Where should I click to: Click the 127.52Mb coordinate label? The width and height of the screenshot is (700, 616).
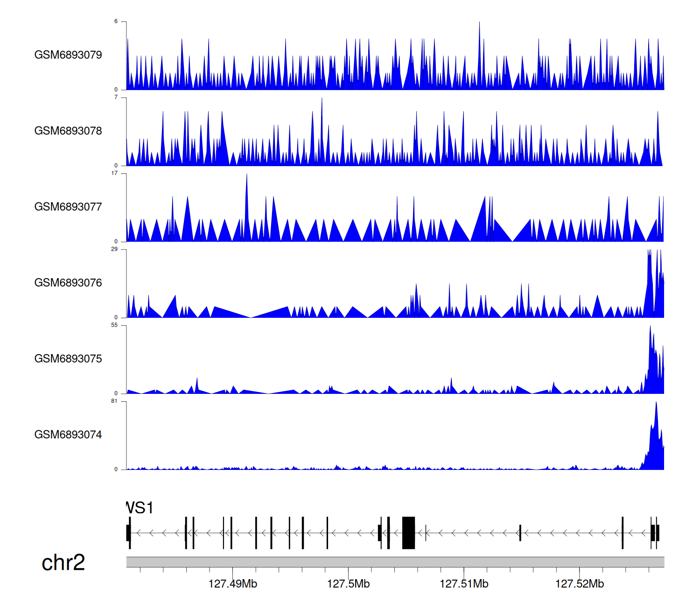579,584
